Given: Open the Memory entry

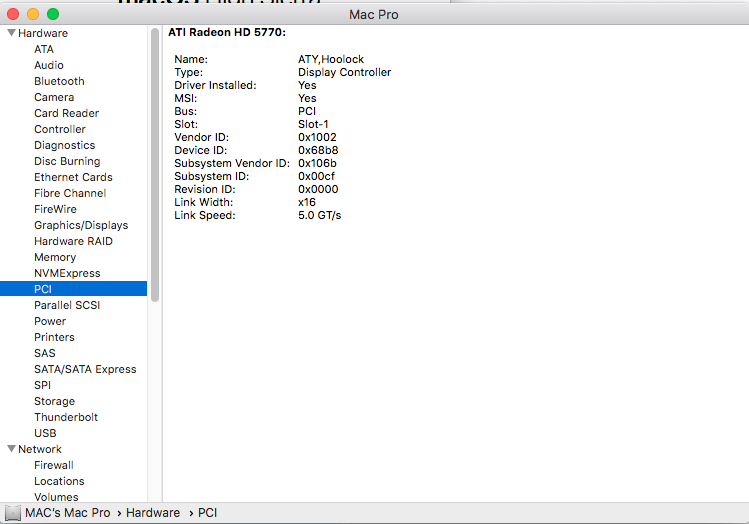Looking at the screenshot, I should point(55,257).
